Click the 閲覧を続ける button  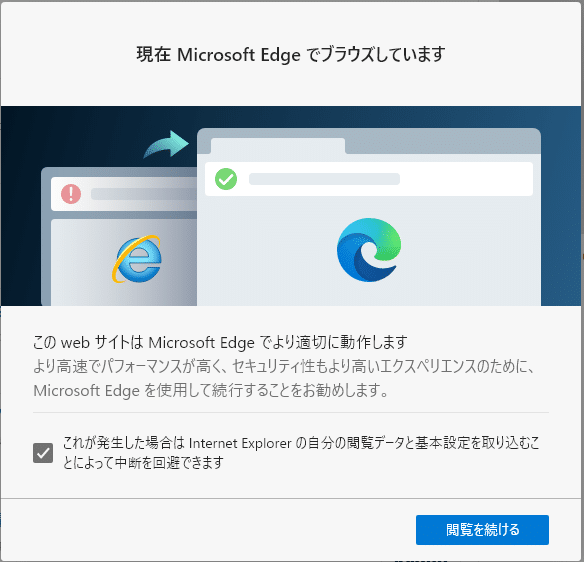point(482,530)
